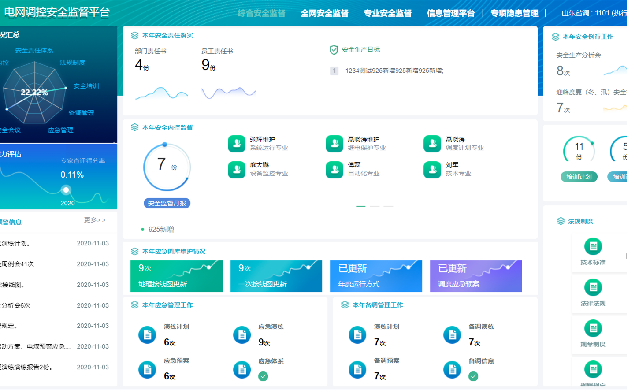This screenshot has height=390, width=627.
Task: Open the 专项隐患管理 navigation tab
Action: (514, 13)
